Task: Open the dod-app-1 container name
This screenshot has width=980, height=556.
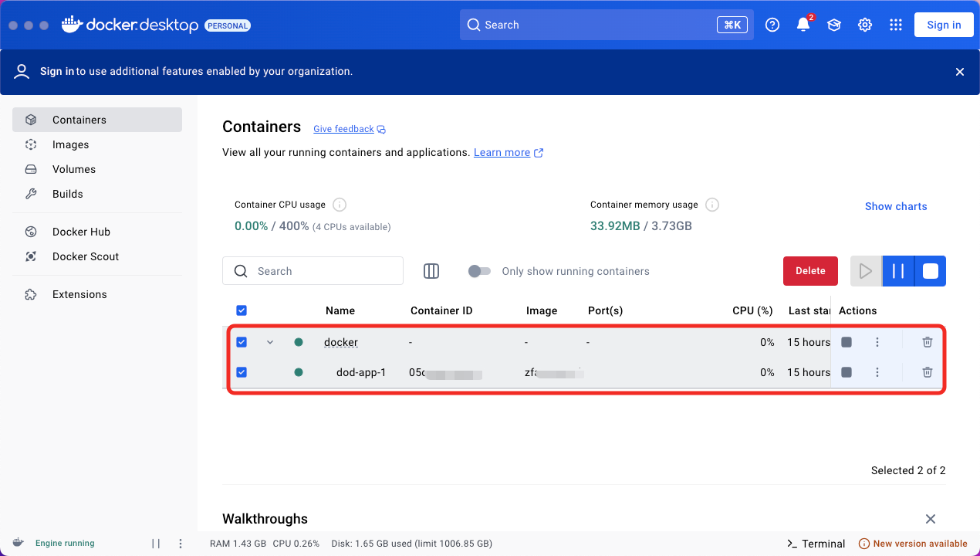Action: 361,372
